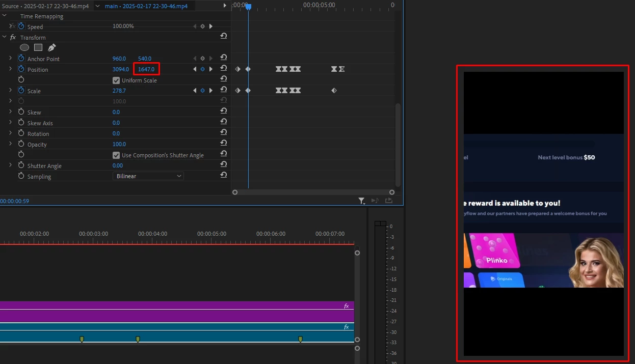Go to next Position keyframe
Screen dimensions: 635x364
pyautogui.click(x=211, y=69)
